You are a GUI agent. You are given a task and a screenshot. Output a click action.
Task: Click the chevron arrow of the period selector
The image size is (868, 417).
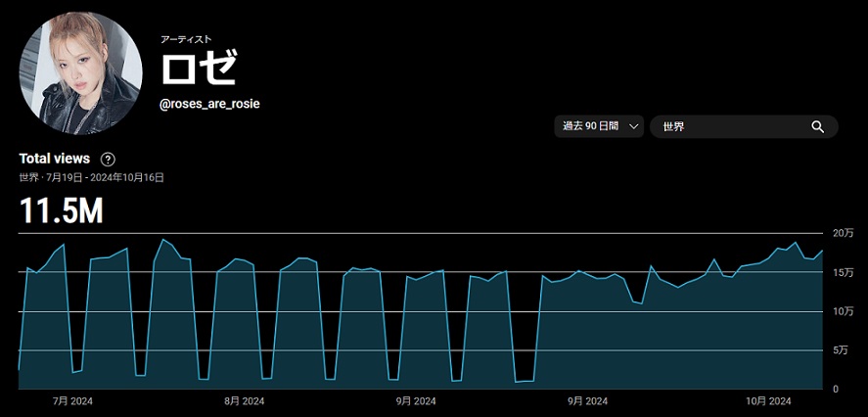click(634, 127)
